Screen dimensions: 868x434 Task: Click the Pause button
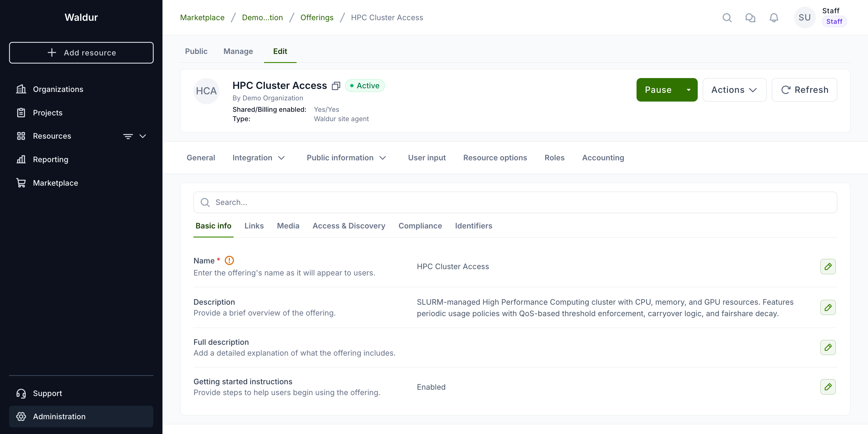[x=658, y=90]
